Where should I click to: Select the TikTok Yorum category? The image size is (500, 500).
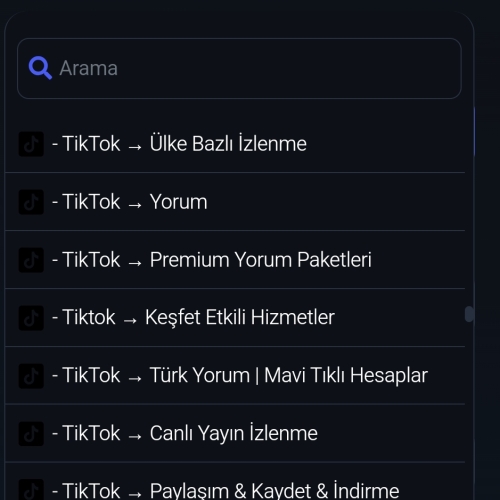[235, 202]
